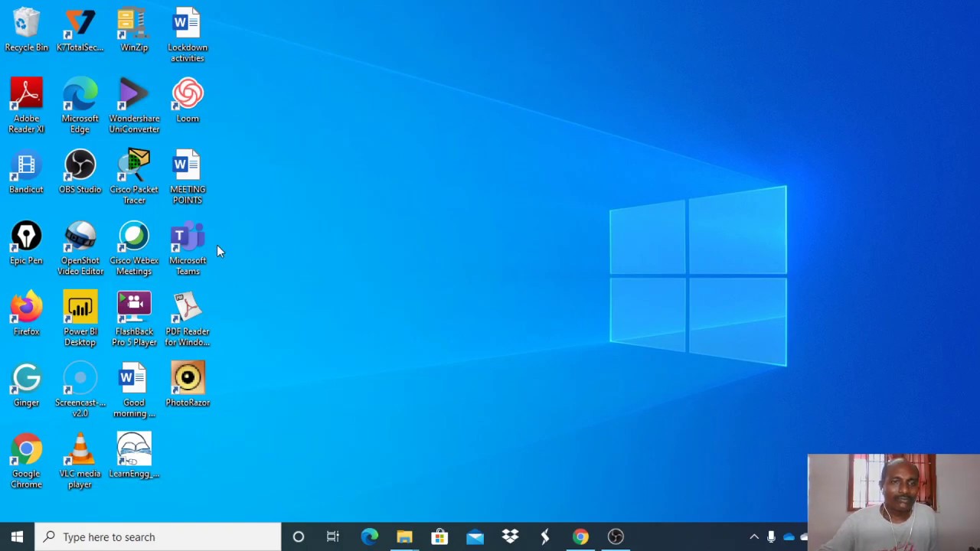
Task: Select the Google Chrome desktop shortcut
Action: [x=26, y=461]
